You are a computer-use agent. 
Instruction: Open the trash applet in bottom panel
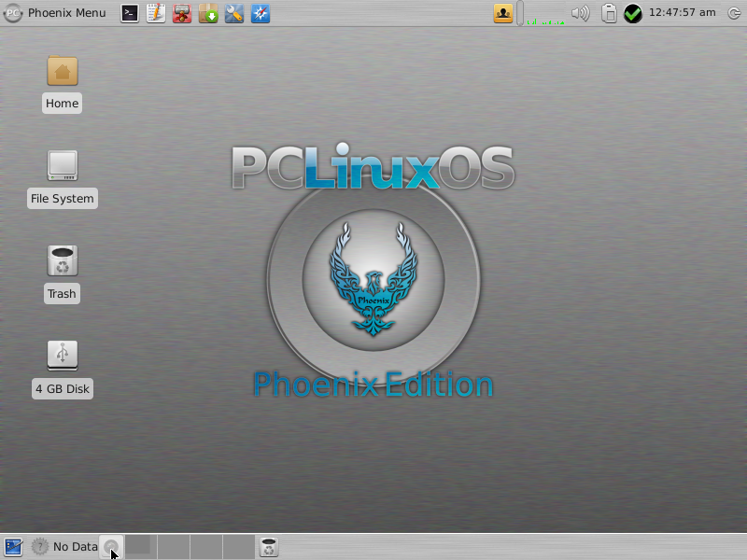click(269, 547)
